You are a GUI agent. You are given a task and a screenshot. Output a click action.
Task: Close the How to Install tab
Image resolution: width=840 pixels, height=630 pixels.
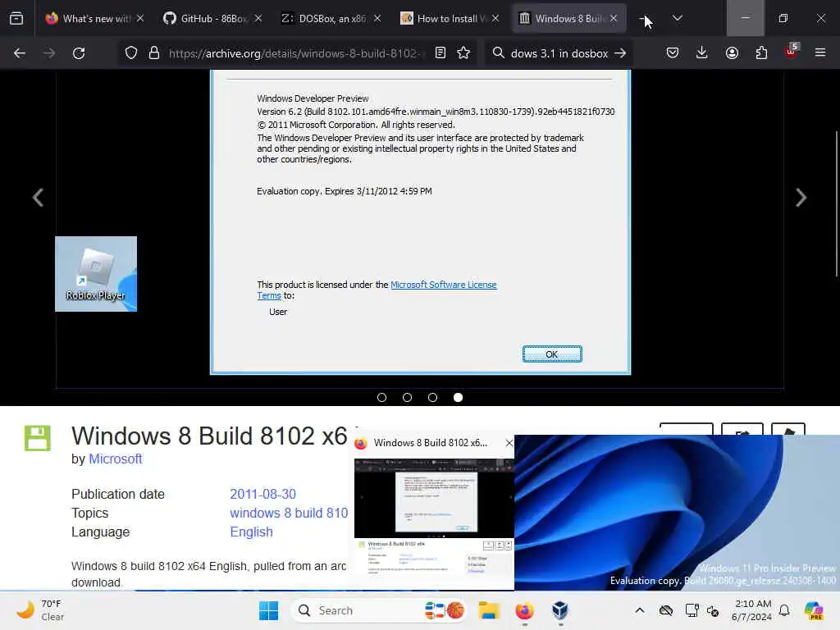click(495, 18)
